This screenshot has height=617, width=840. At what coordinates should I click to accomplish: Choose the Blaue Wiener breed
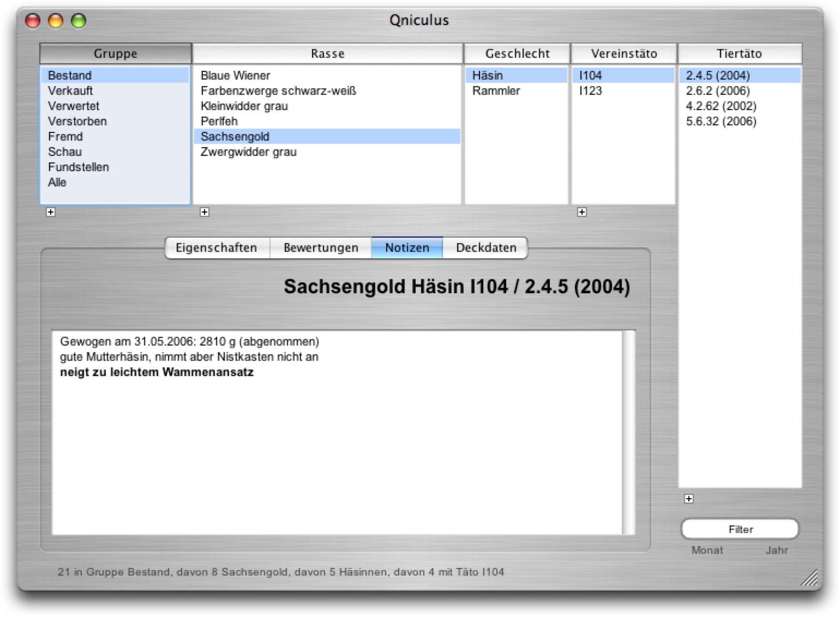coord(327,75)
